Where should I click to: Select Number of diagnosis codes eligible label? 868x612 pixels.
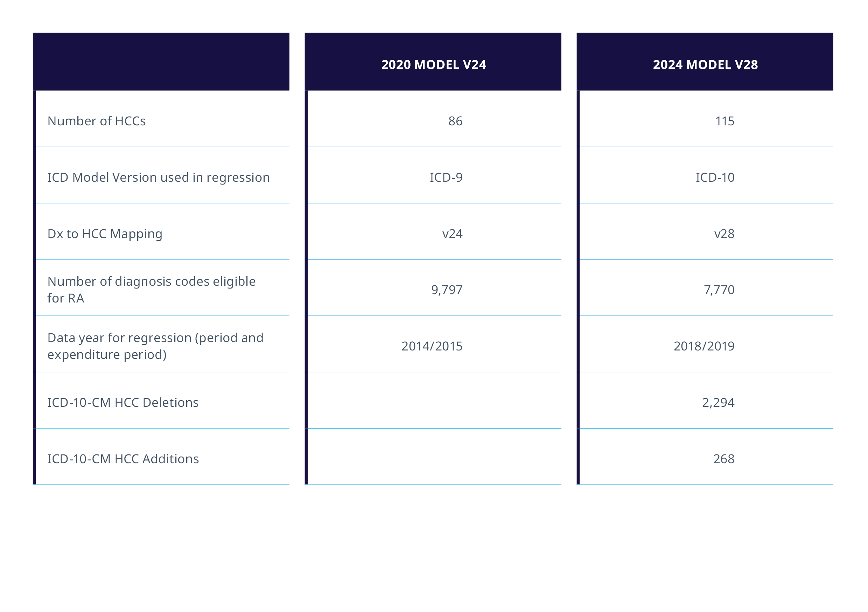(x=151, y=290)
